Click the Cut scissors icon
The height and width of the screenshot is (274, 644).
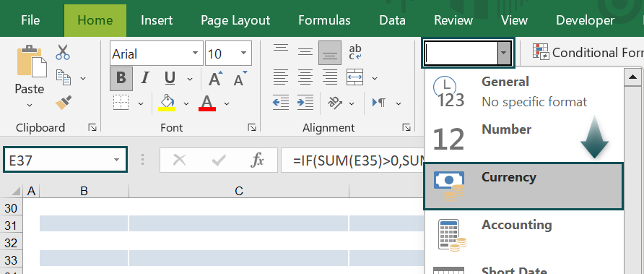(x=63, y=52)
